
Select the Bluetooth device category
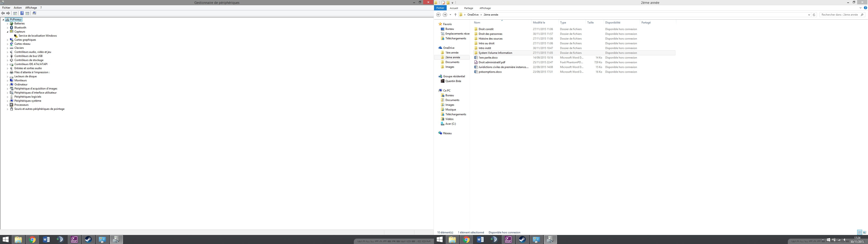(x=20, y=28)
